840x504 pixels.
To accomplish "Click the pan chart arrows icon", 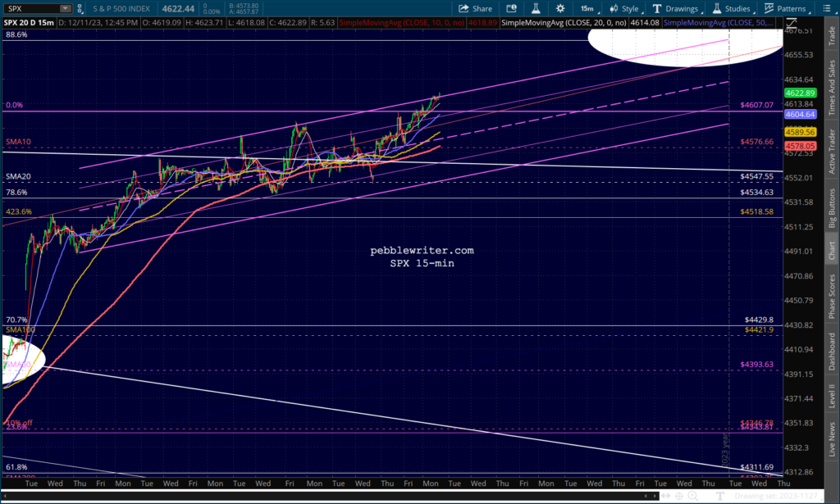I will pos(665,496).
